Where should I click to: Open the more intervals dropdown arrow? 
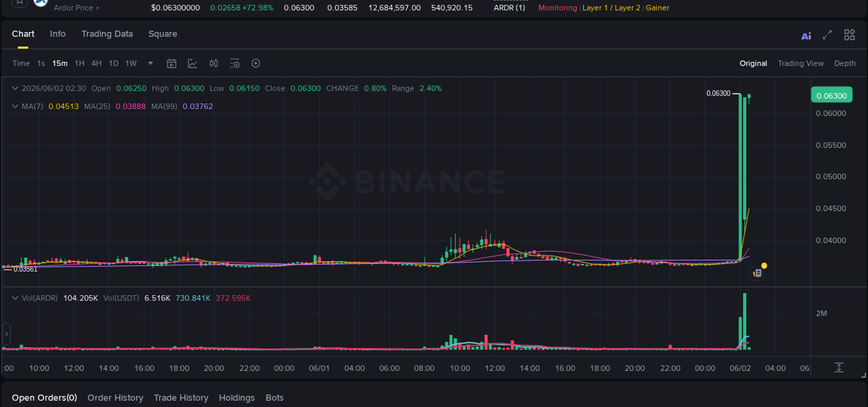click(151, 63)
